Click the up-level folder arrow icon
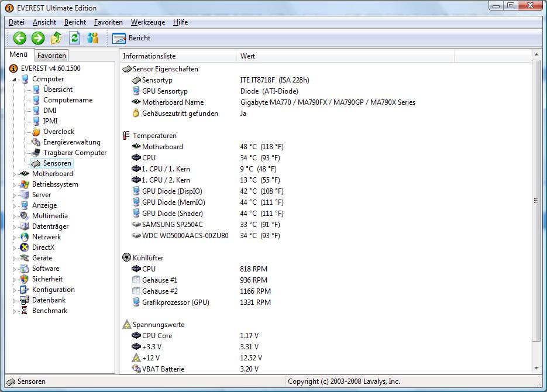547x392 pixels. [x=56, y=38]
